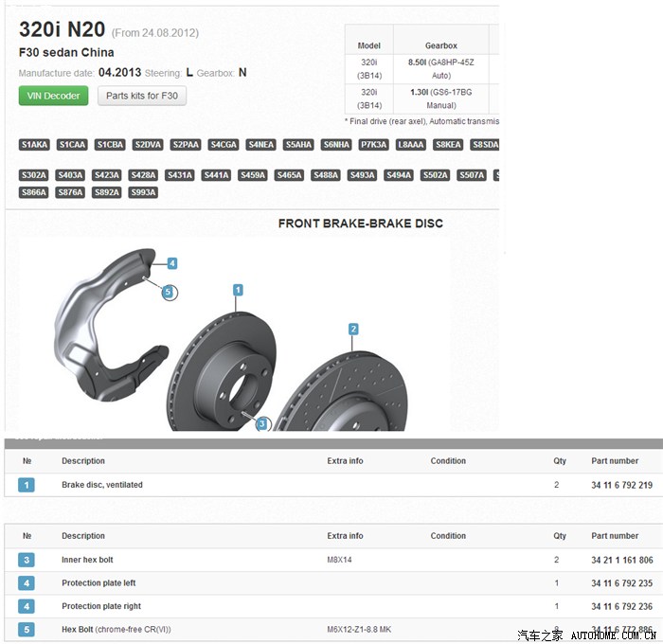Select callout 4 on the protection plate diagram
Viewport: 663px width, 644px height.
(172, 263)
